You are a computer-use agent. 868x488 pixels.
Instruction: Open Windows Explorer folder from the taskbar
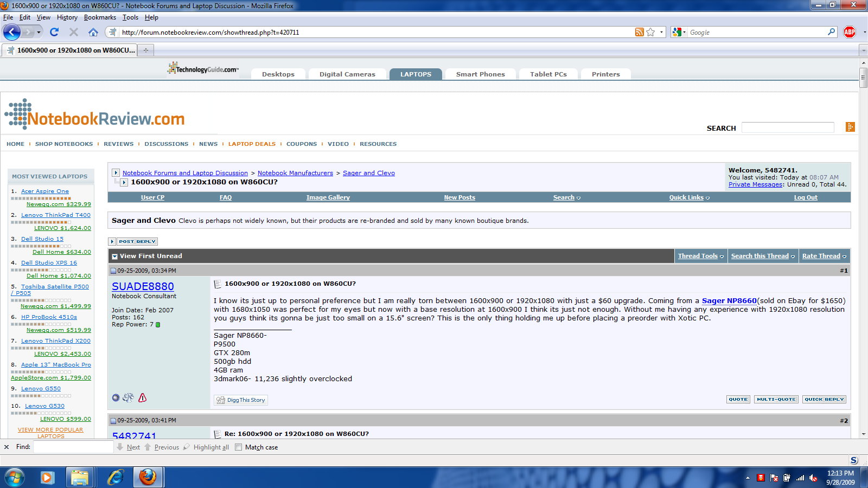point(80,478)
